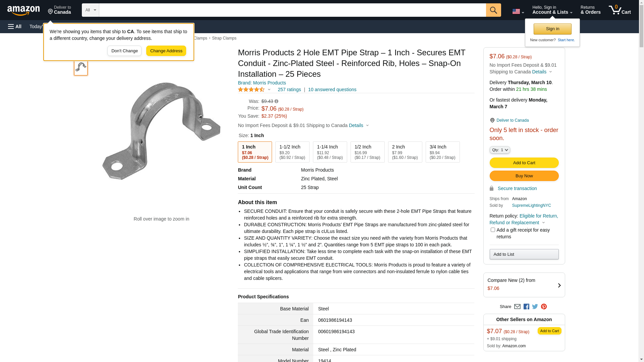The image size is (644, 362).
Task: Click the search magnifier button
Action: 493,10
